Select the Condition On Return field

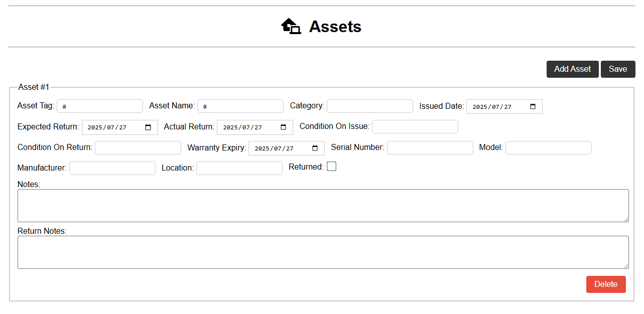[x=138, y=147]
